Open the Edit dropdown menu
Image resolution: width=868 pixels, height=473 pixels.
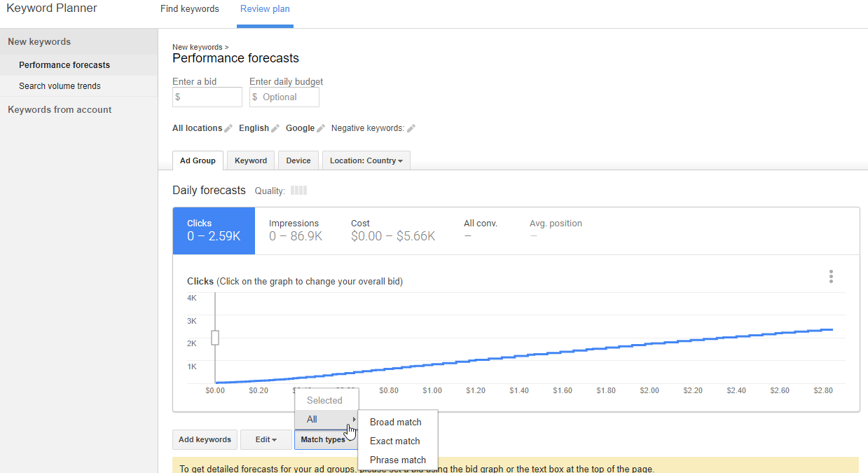click(266, 439)
